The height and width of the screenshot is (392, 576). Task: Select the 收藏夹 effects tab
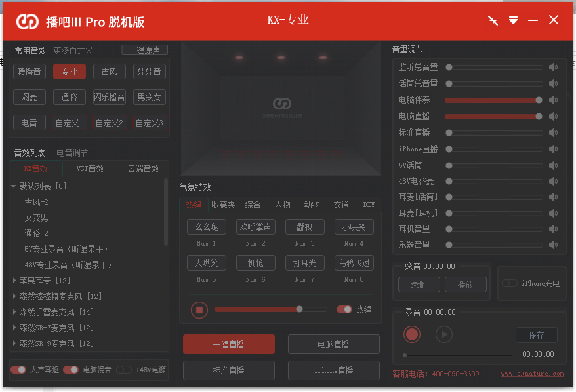223,205
